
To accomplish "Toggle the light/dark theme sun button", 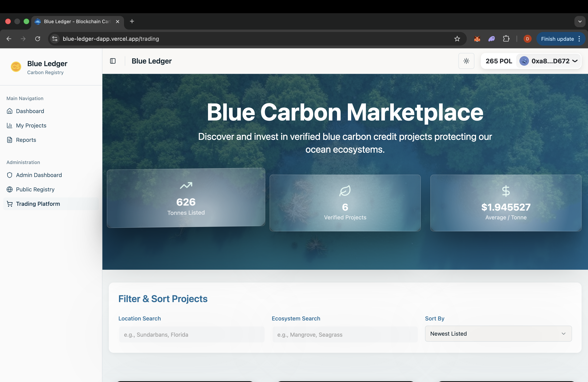I will coord(466,61).
